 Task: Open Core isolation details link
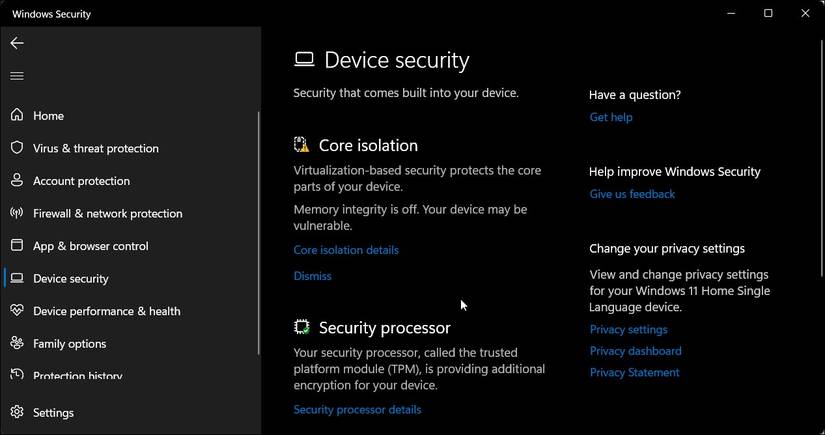coord(346,250)
